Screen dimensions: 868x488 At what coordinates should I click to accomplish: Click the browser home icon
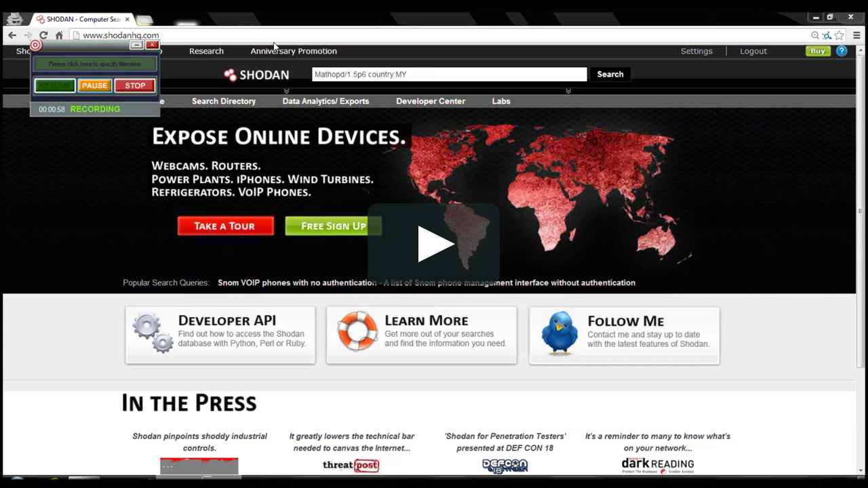point(59,35)
